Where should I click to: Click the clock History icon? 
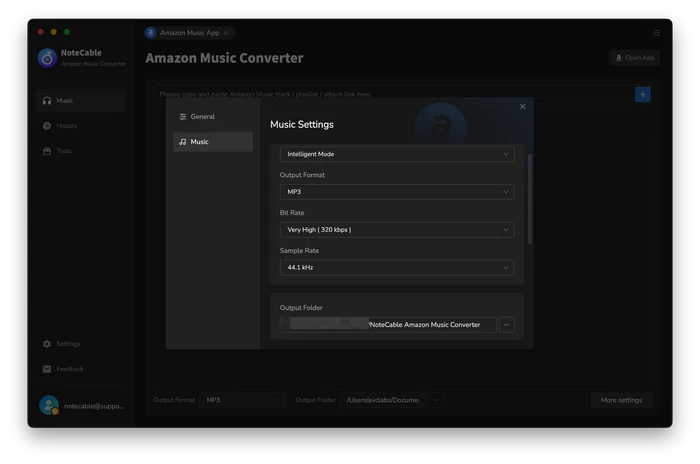[47, 126]
